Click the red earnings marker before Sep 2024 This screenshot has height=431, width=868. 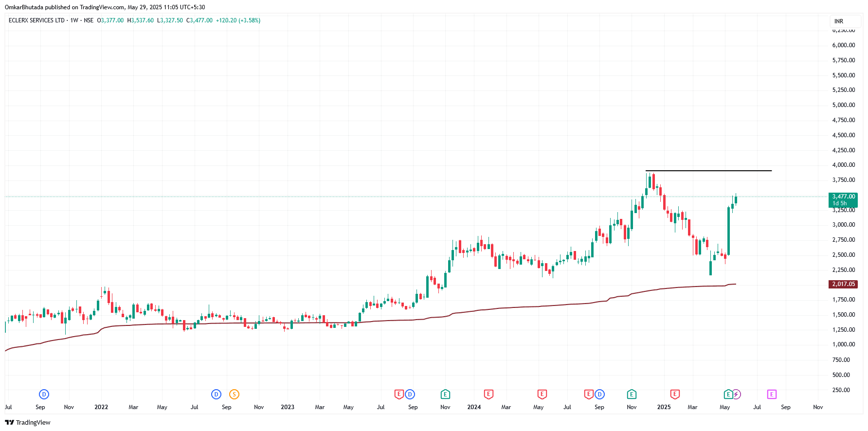(589, 395)
